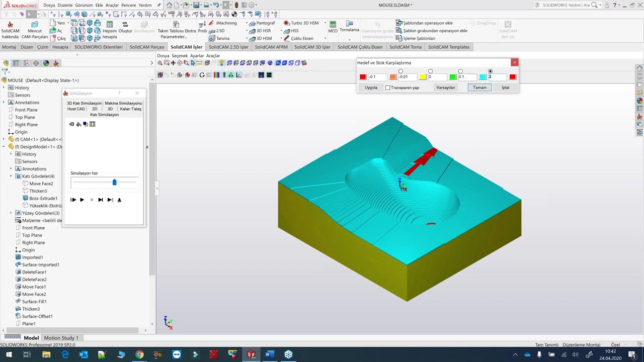
Task: Select the Kalan Talaş simulation tab
Action: [130, 109]
